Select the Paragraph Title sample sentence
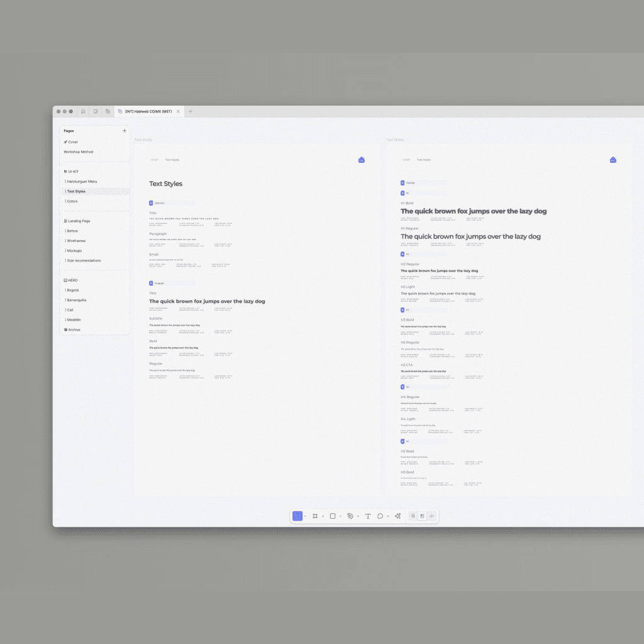The image size is (644, 644). [x=207, y=301]
